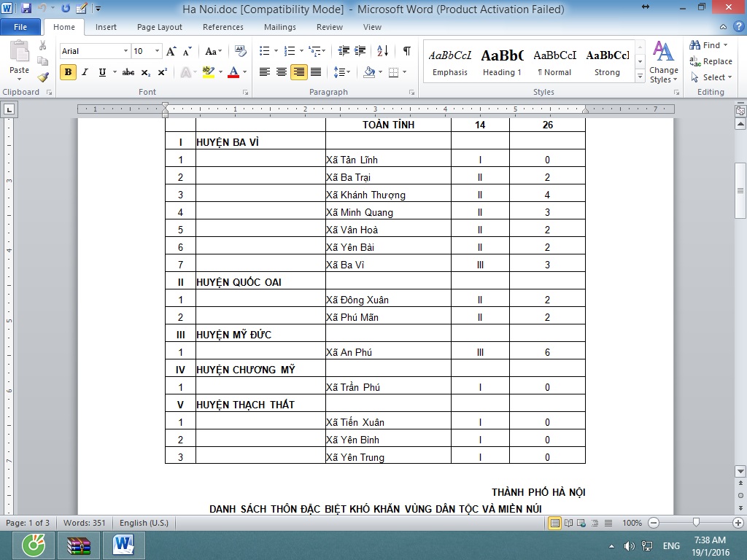Open the References tab
Viewport: 747px width, 560px height.
(222, 27)
